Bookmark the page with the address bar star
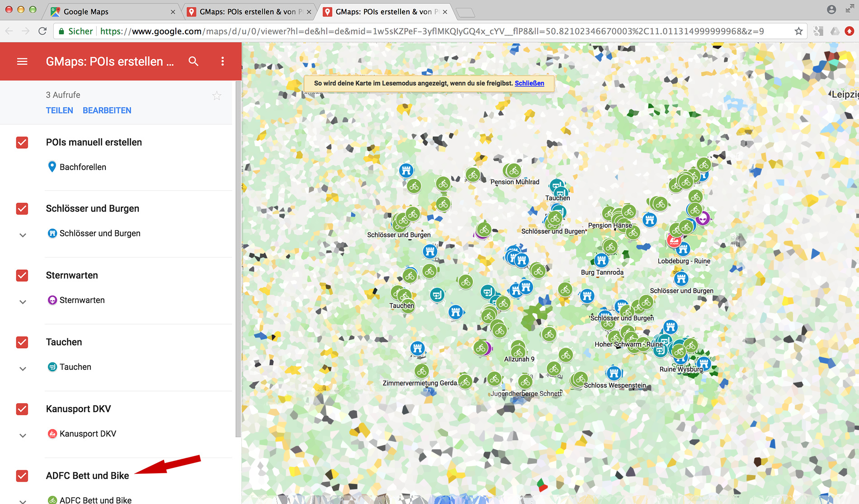 [x=798, y=31]
